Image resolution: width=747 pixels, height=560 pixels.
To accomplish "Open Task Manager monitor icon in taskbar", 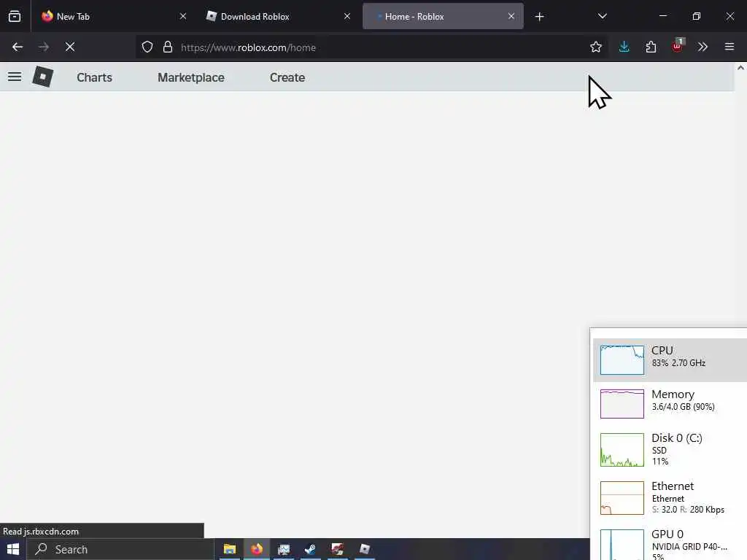I will (284, 549).
